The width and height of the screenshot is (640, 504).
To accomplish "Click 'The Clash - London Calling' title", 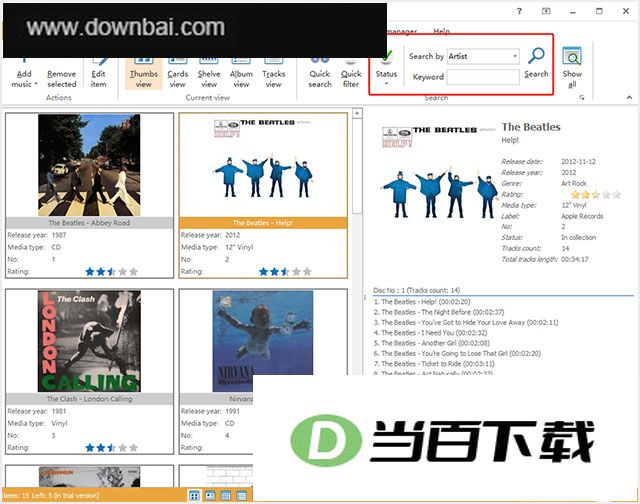I will point(89,399).
